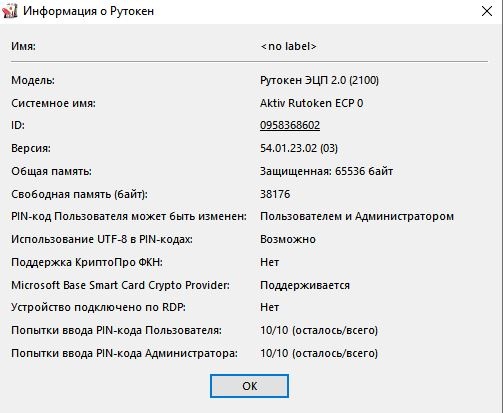Click the total memory value "Защищенная: 65536 байт"

point(326,171)
